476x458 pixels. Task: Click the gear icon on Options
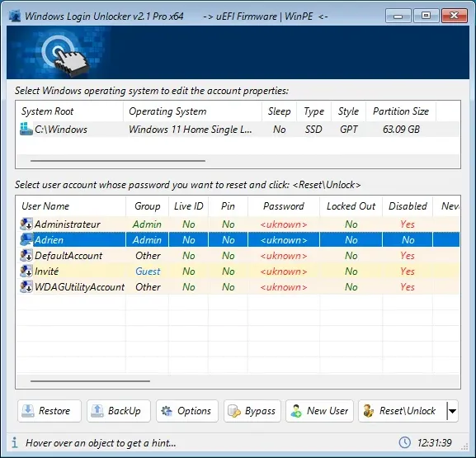(x=167, y=411)
